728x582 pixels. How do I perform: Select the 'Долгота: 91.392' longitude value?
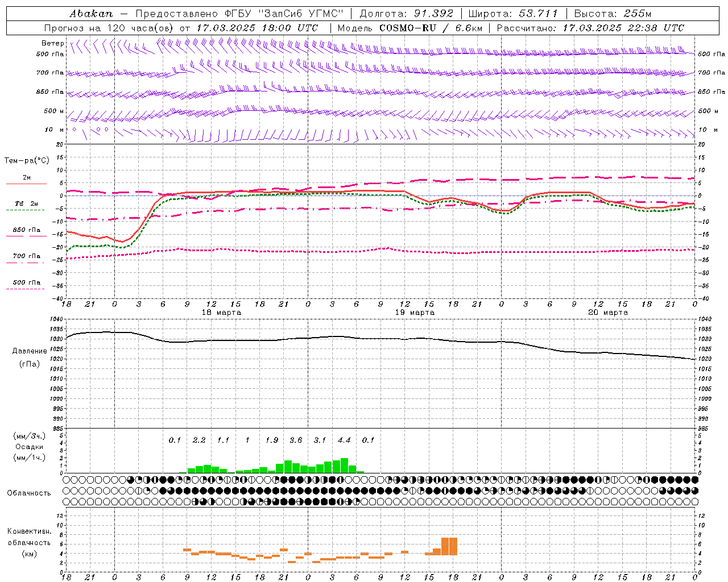point(407,14)
